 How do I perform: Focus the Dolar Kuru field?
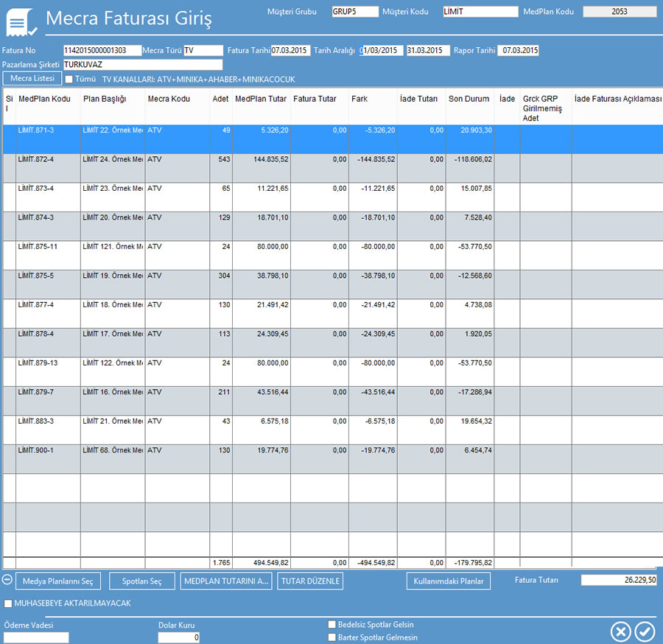(x=179, y=637)
